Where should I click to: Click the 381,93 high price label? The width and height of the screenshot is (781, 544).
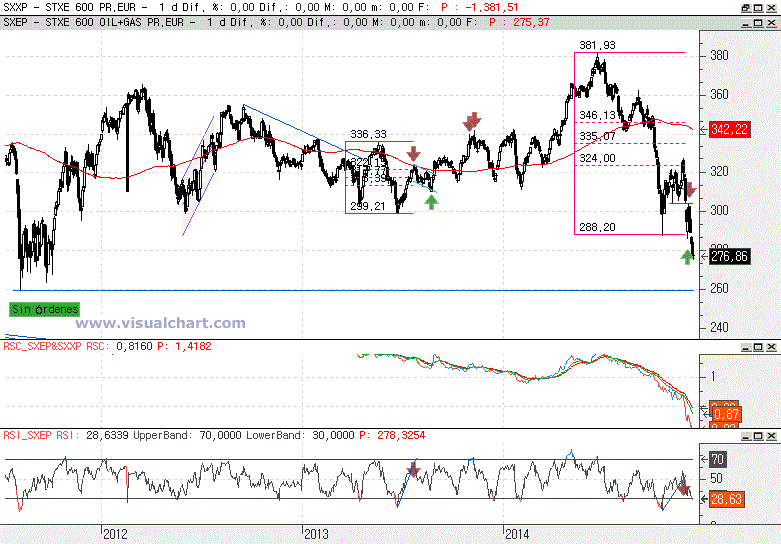point(597,45)
